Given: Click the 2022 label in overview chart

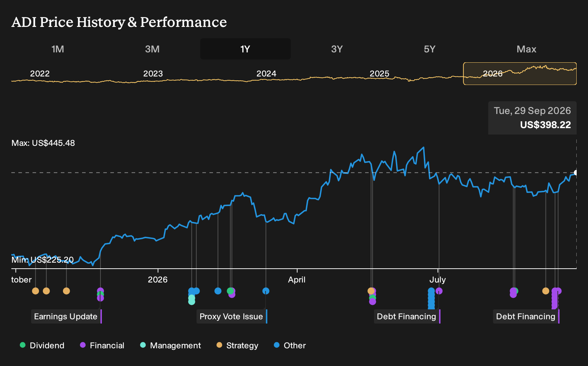Looking at the screenshot, I should [x=40, y=74].
